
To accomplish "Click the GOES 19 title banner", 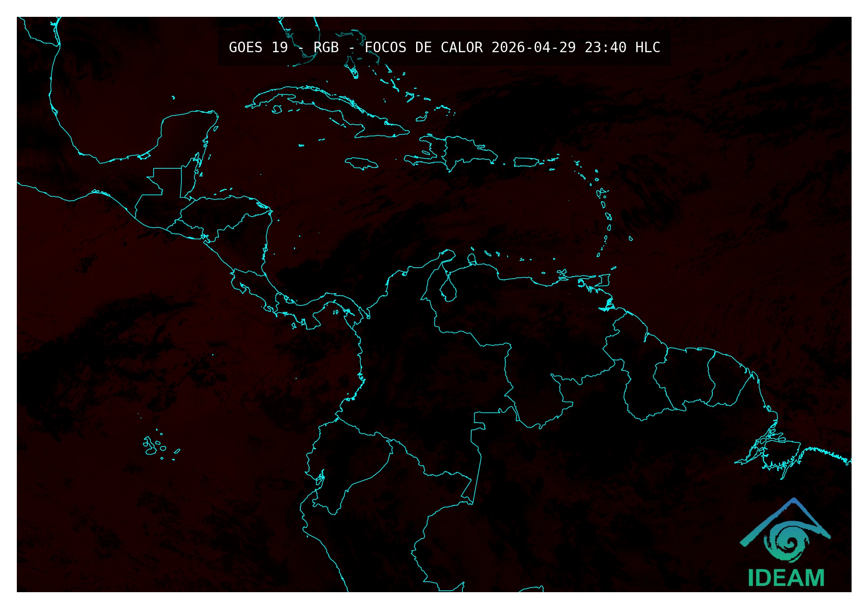I will click(444, 48).
